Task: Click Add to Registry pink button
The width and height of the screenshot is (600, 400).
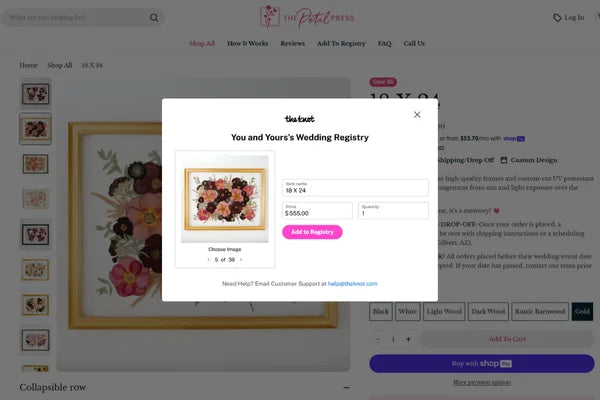Action: (312, 232)
